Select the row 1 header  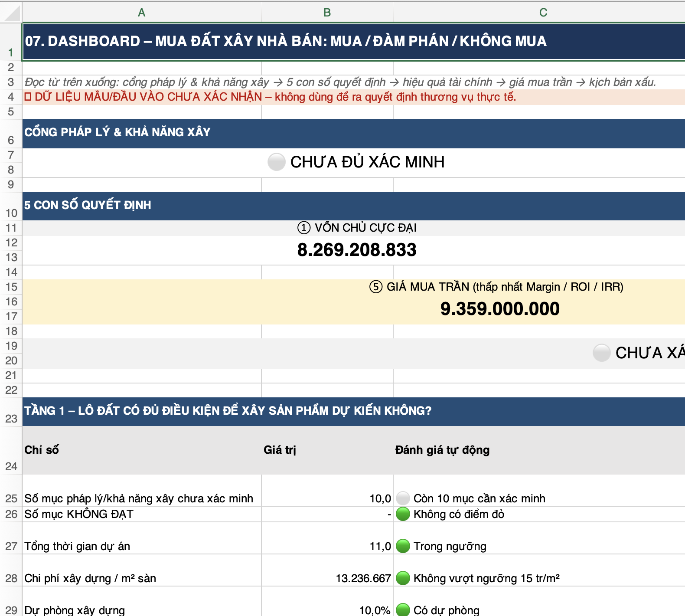click(x=11, y=42)
